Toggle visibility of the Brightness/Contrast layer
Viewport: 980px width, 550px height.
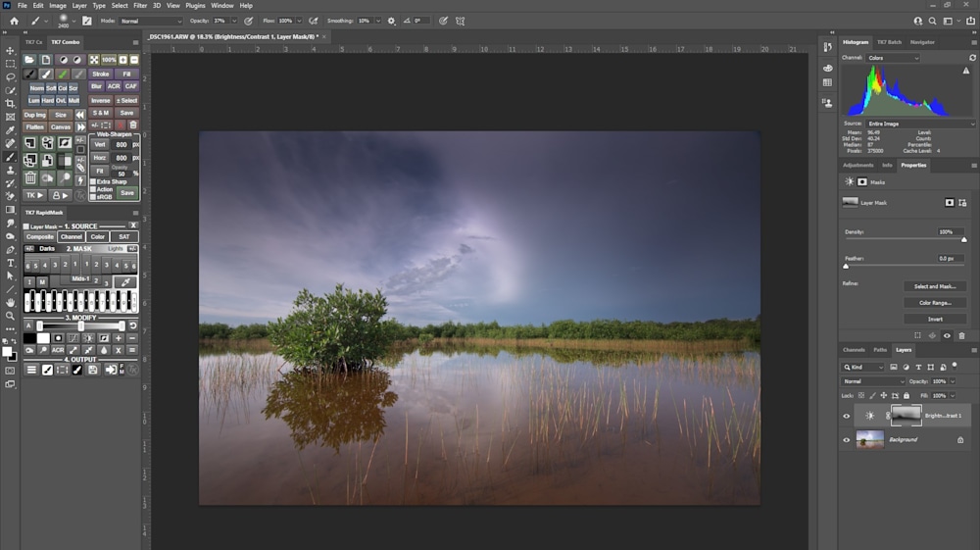pyautogui.click(x=847, y=416)
